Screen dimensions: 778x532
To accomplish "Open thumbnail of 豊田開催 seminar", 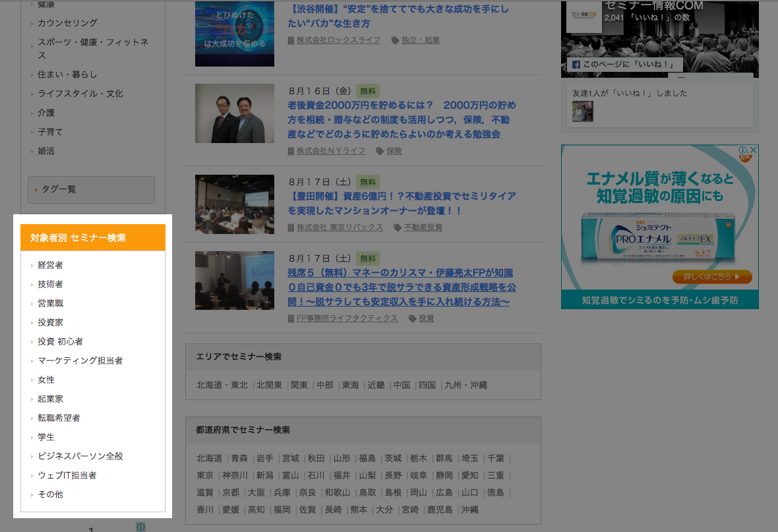I will pyautogui.click(x=235, y=204).
